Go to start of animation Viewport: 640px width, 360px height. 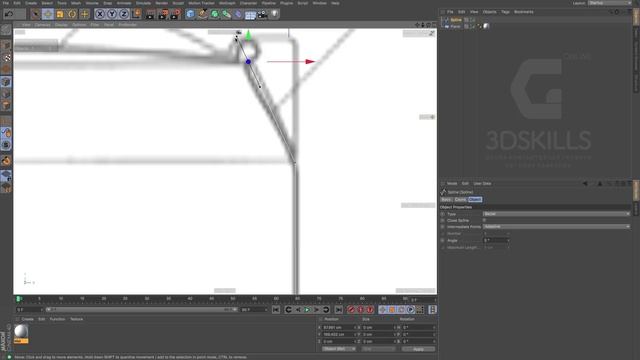point(276,310)
